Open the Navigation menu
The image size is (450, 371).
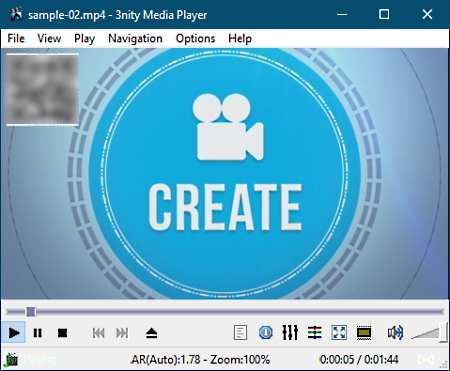click(135, 38)
